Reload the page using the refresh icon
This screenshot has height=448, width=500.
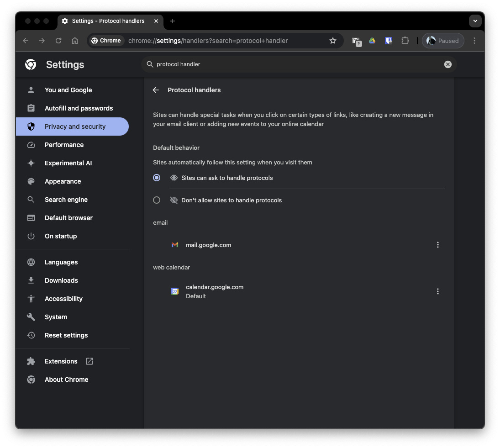[58, 41]
